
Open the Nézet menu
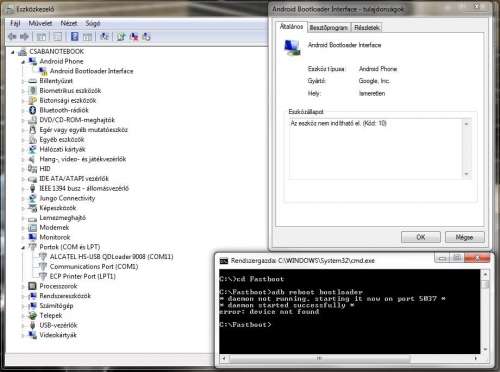69,23
